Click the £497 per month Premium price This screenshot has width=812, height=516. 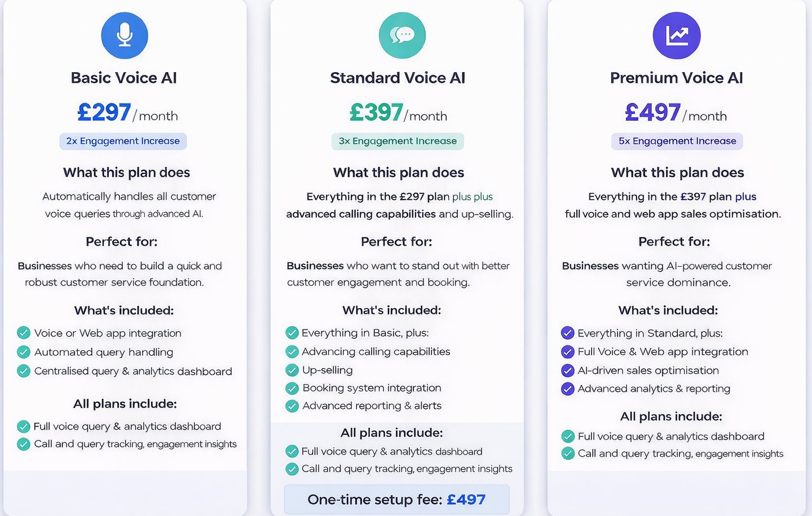(x=676, y=113)
